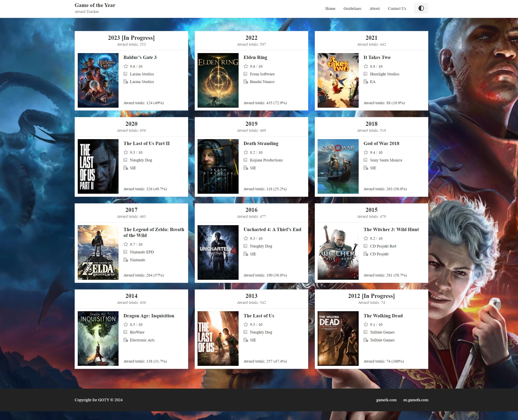Viewport: 518px width, 420px height.
Task: Toggle the dark/light theme switch
Action: point(421,9)
